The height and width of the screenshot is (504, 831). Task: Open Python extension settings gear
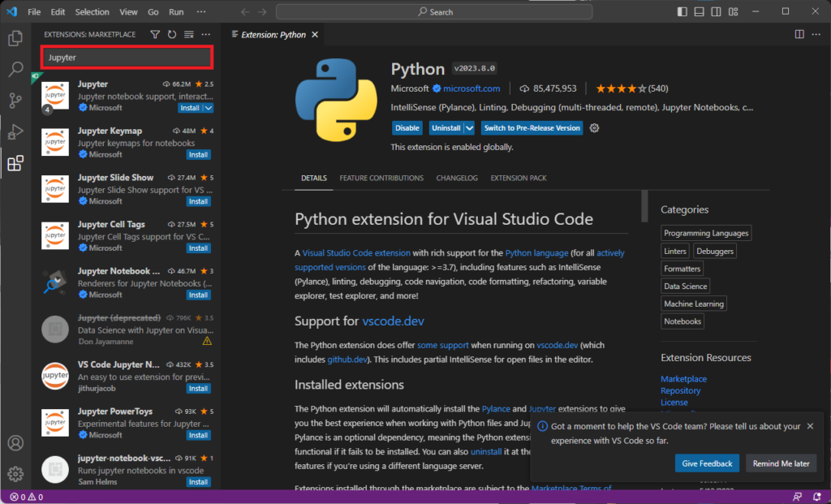pos(594,127)
